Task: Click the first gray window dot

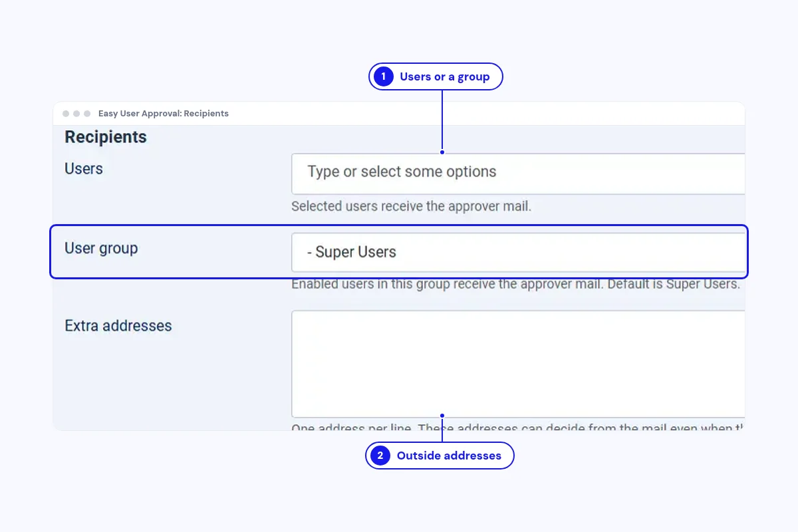Action: tap(66, 114)
